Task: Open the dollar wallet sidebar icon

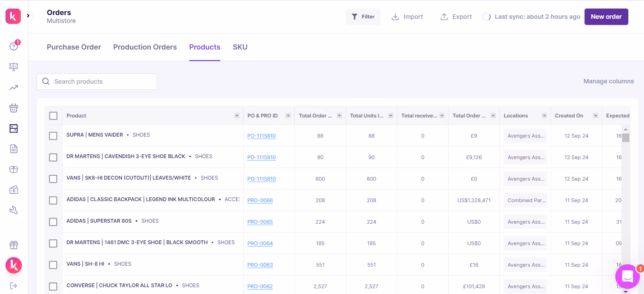Action: click(14, 190)
